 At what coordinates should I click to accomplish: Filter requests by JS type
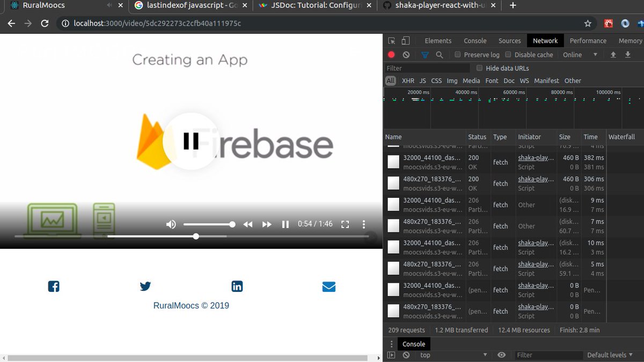click(422, 80)
